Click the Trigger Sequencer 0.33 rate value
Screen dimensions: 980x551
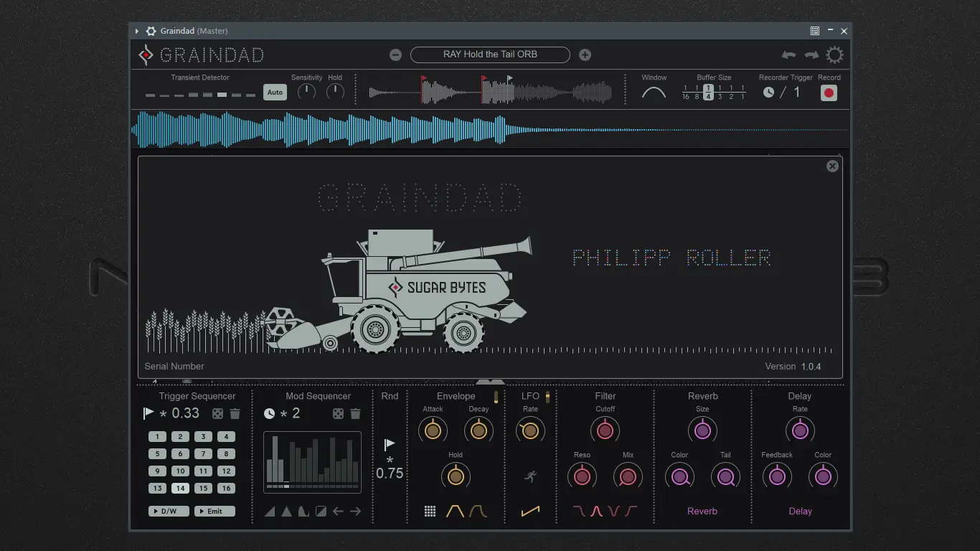click(186, 413)
